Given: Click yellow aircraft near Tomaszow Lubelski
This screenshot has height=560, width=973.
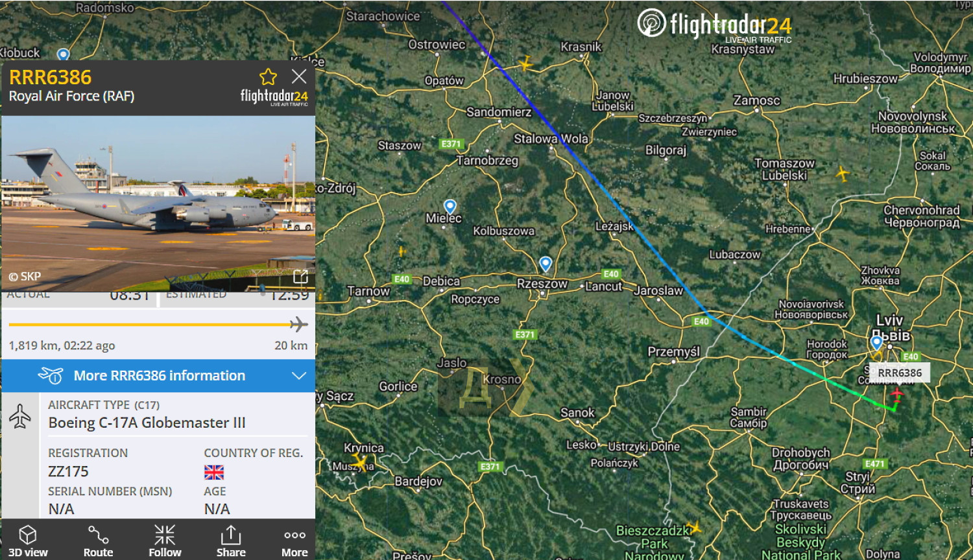Looking at the screenshot, I should (x=842, y=174).
